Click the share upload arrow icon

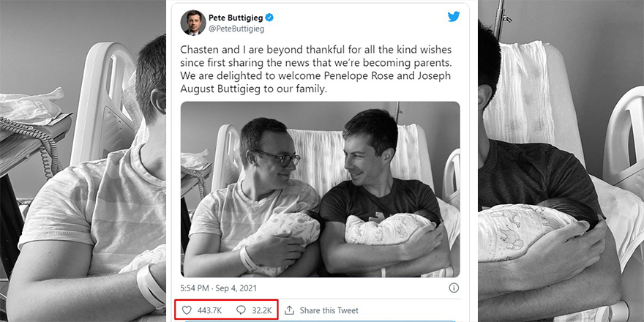coord(289,310)
